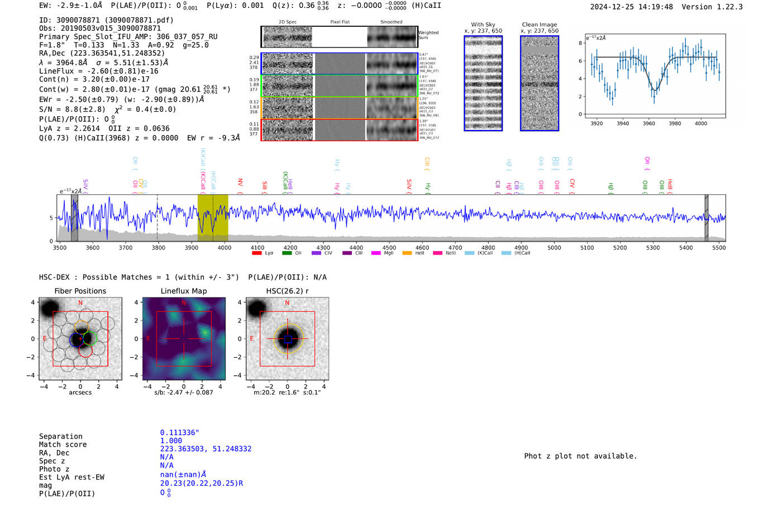This screenshot has height=532, width=782.
Task: Click the yellow highlighted emission region in spectrum
Action: click(213, 218)
